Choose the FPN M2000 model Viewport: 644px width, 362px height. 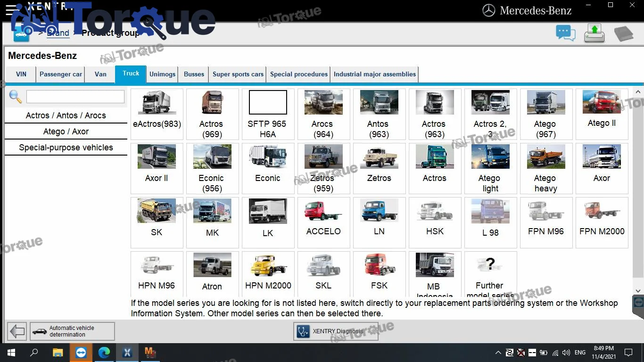[602, 222]
